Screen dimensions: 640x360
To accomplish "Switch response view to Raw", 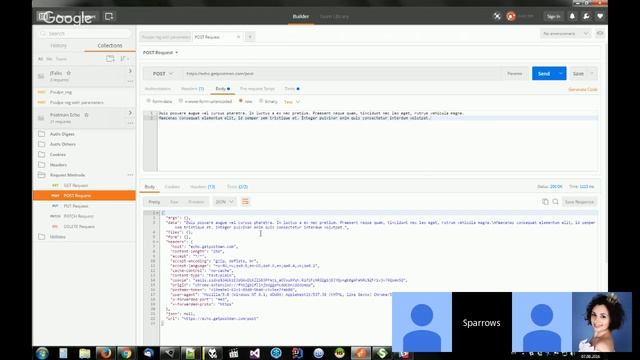I will pos(174,202).
